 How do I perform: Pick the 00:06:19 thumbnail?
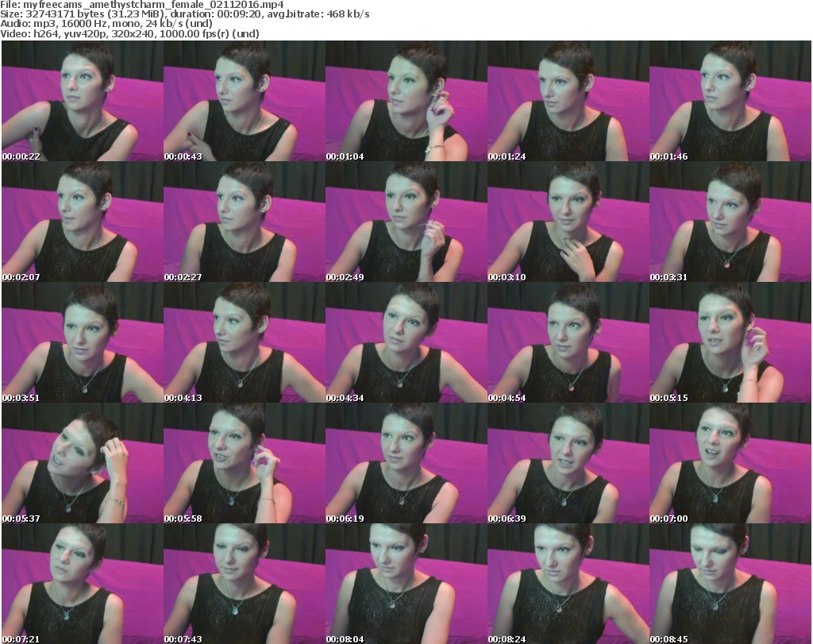(x=406, y=463)
